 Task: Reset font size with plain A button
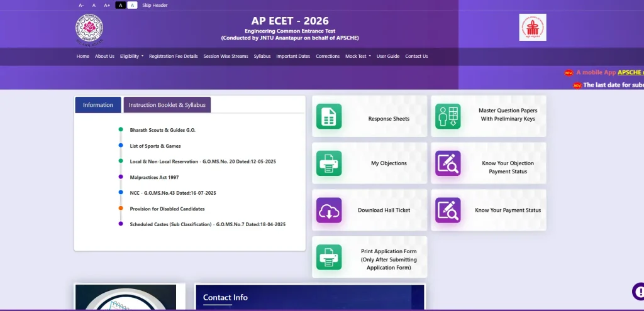click(94, 5)
